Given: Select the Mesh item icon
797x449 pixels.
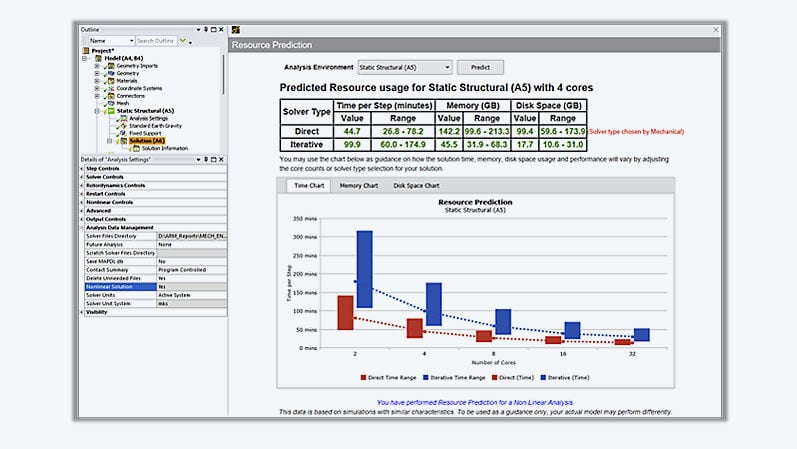Looking at the screenshot, I should (x=110, y=102).
